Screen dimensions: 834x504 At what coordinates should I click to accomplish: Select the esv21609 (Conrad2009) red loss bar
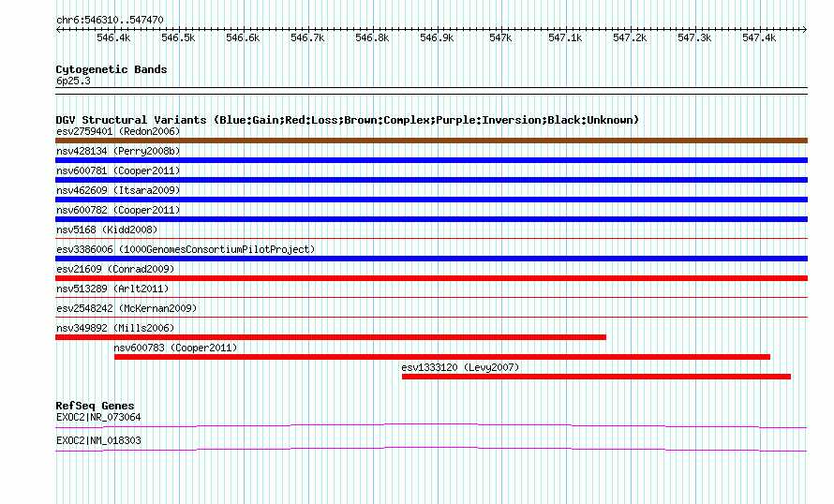tap(431, 278)
